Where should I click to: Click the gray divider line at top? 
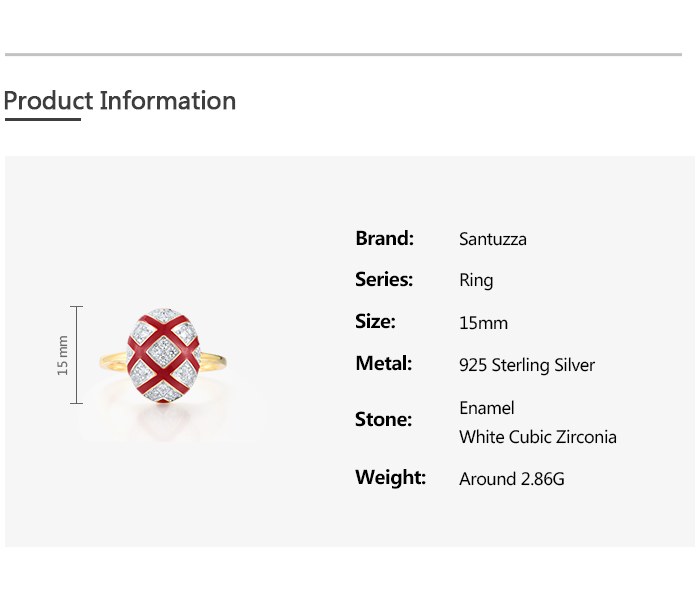(x=343, y=54)
